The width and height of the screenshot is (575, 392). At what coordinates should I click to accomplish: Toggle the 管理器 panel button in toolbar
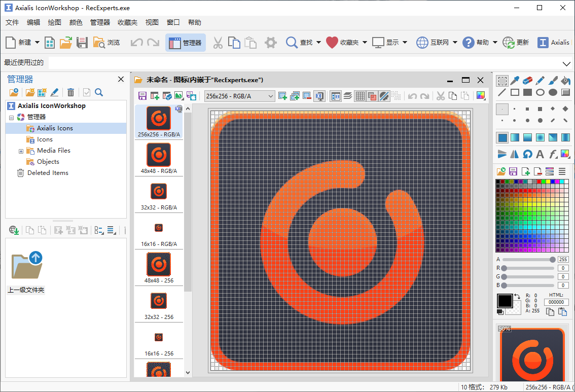coord(186,43)
